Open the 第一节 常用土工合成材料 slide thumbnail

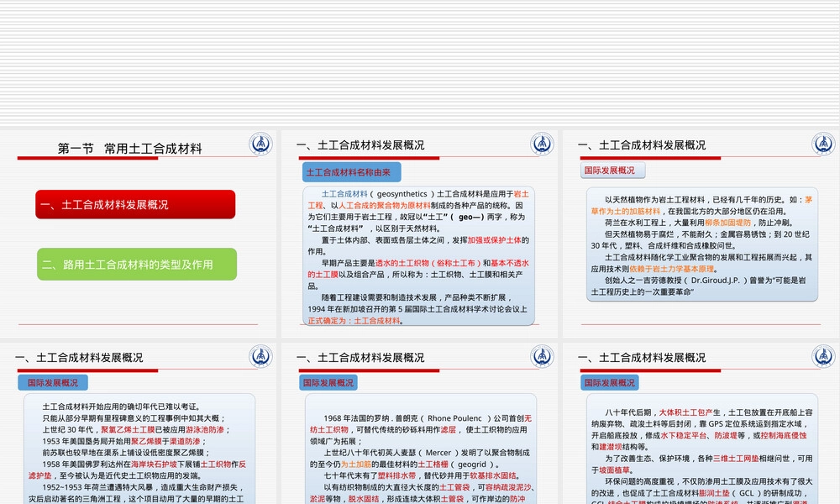(x=139, y=234)
